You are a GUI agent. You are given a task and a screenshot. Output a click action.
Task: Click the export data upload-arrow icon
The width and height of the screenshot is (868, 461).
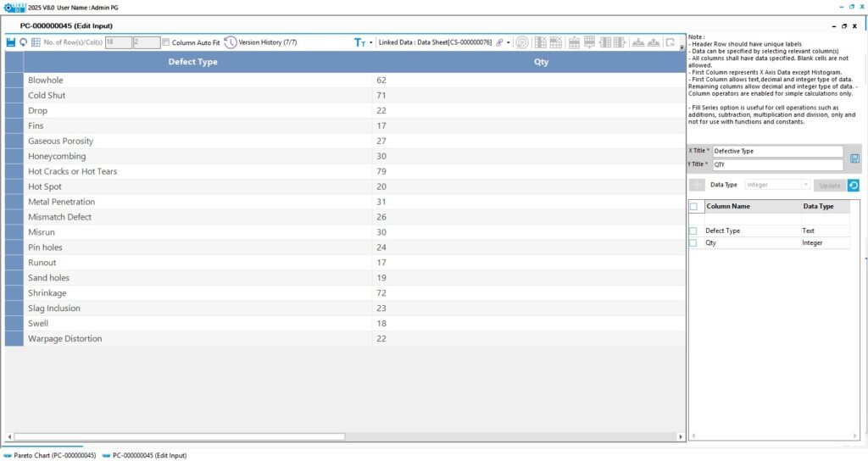click(x=654, y=42)
